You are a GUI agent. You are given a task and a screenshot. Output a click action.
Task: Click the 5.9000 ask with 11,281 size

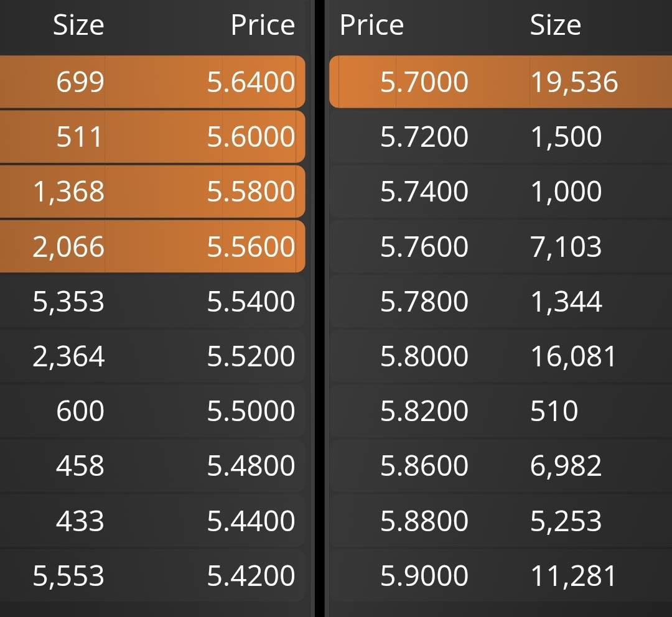point(500,575)
